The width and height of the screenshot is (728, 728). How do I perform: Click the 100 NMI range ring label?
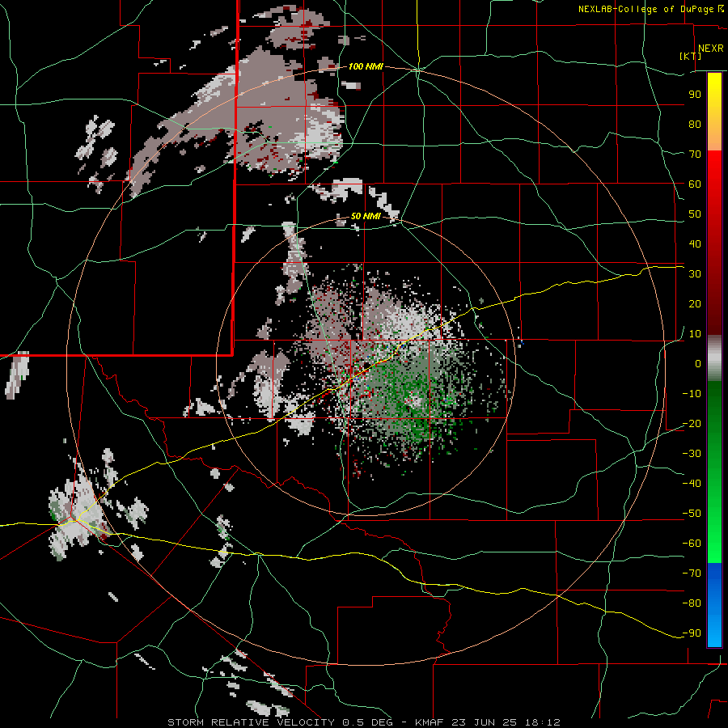[366, 66]
